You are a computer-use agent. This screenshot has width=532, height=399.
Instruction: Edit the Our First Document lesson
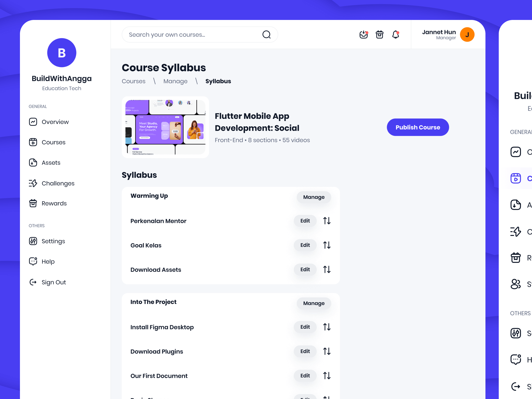[305, 376]
